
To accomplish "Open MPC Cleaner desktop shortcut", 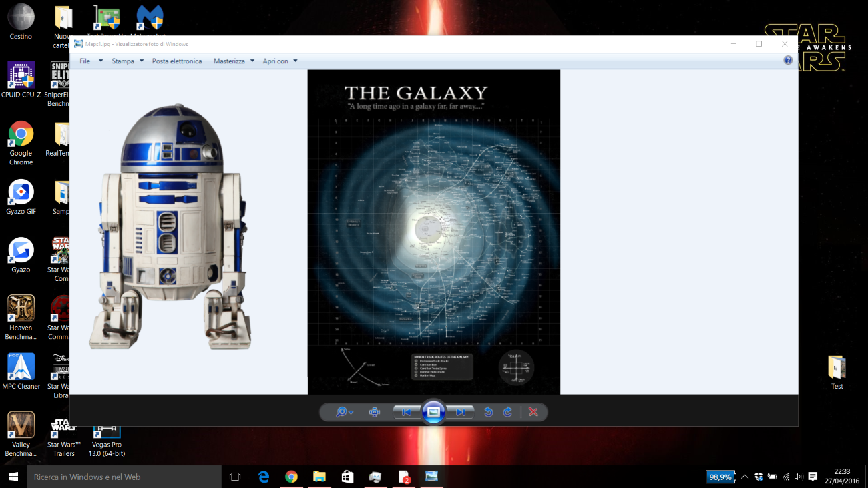I will coord(21,372).
